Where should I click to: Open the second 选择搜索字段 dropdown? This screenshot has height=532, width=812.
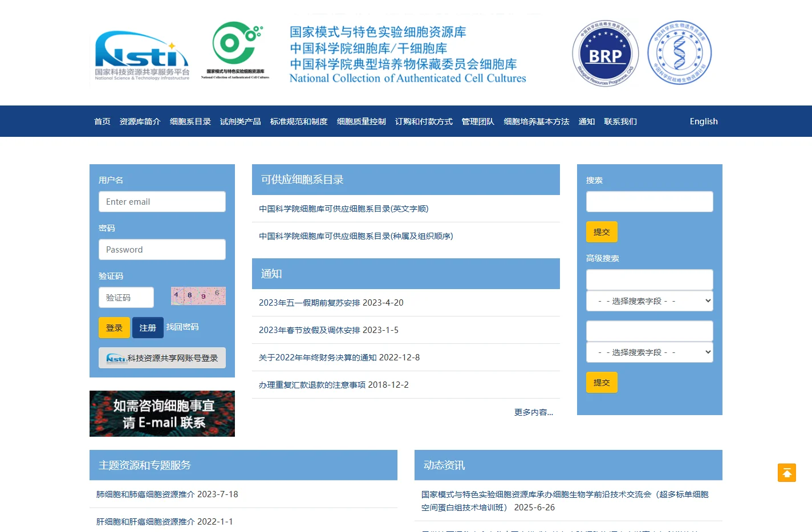pyautogui.click(x=649, y=352)
